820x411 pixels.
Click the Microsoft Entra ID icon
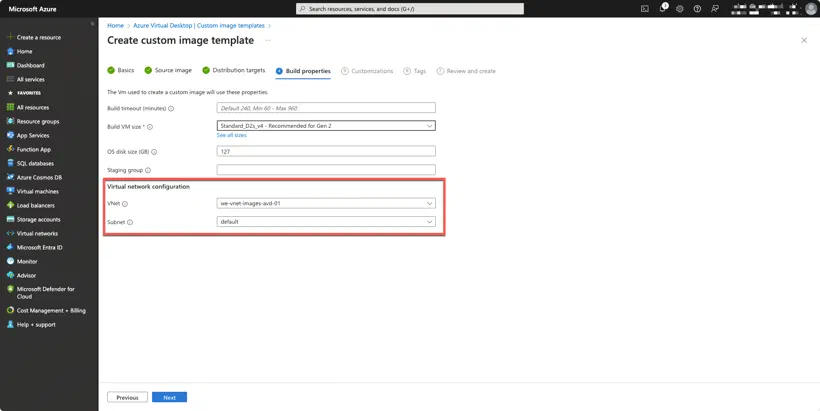(10, 247)
